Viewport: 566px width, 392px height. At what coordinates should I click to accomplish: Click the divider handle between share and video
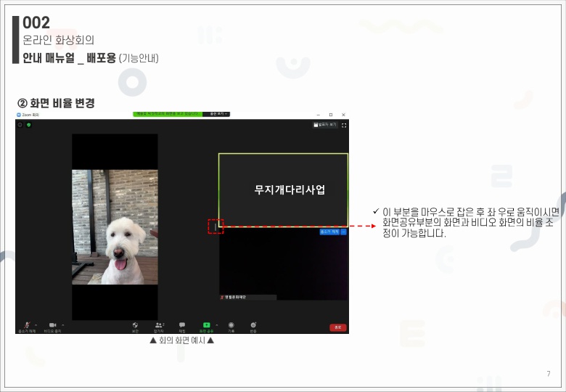(216, 226)
